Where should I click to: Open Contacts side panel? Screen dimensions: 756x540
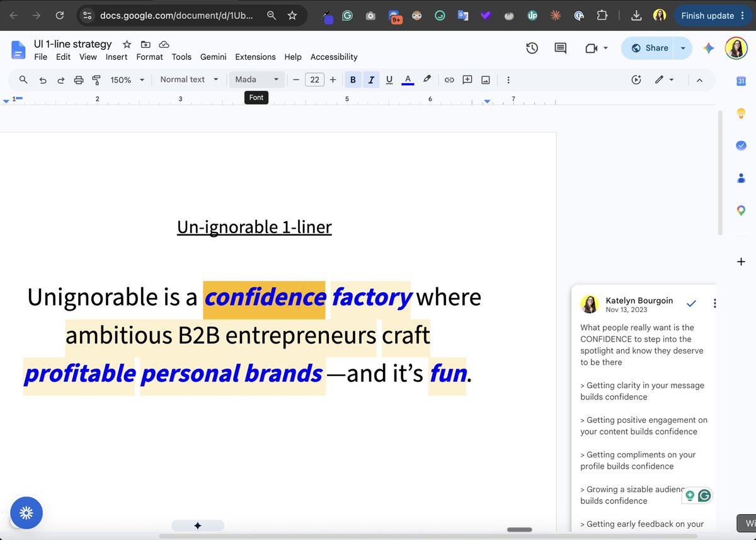(741, 178)
